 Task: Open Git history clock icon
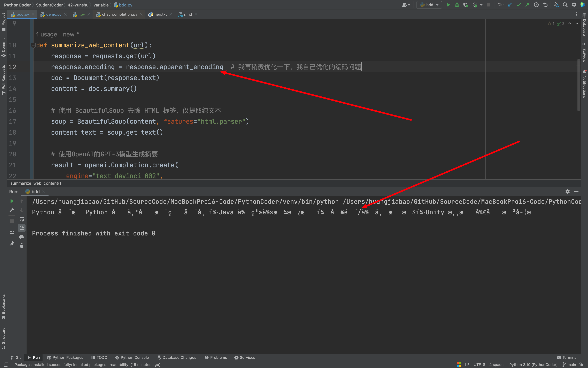tap(536, 5)
